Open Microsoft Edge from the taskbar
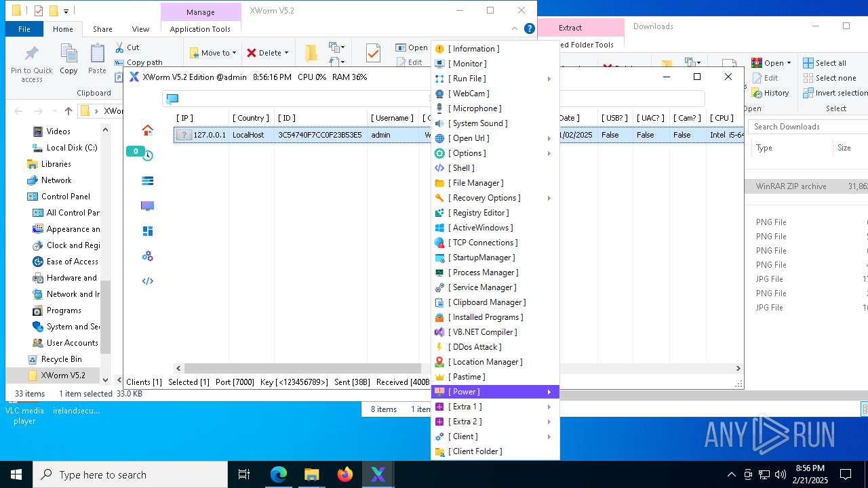This screenshot has height=488, width=868. 279,474
